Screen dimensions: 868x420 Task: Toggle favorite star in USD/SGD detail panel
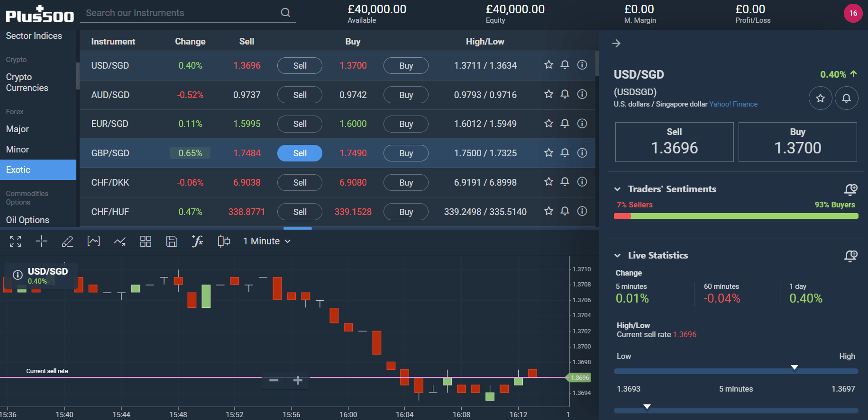(820, 98)
